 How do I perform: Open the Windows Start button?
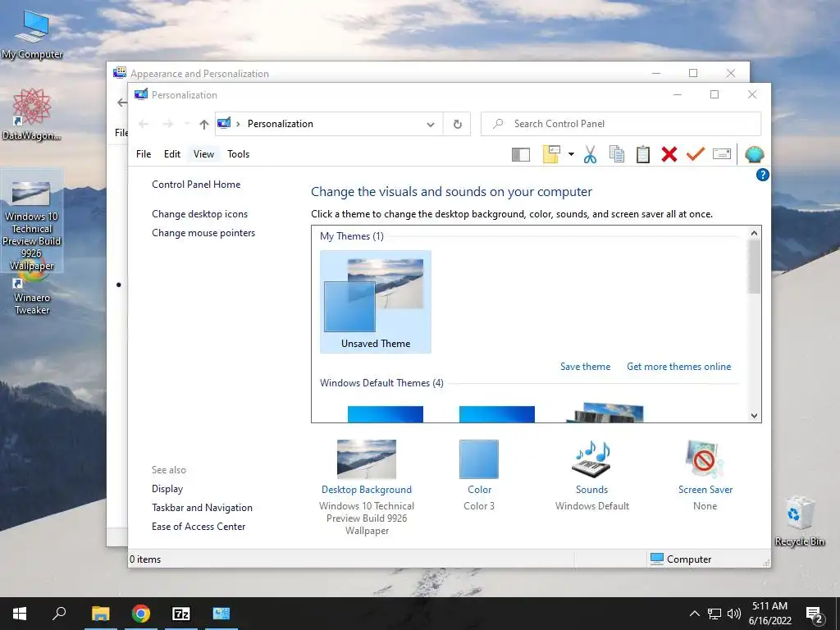20,614
